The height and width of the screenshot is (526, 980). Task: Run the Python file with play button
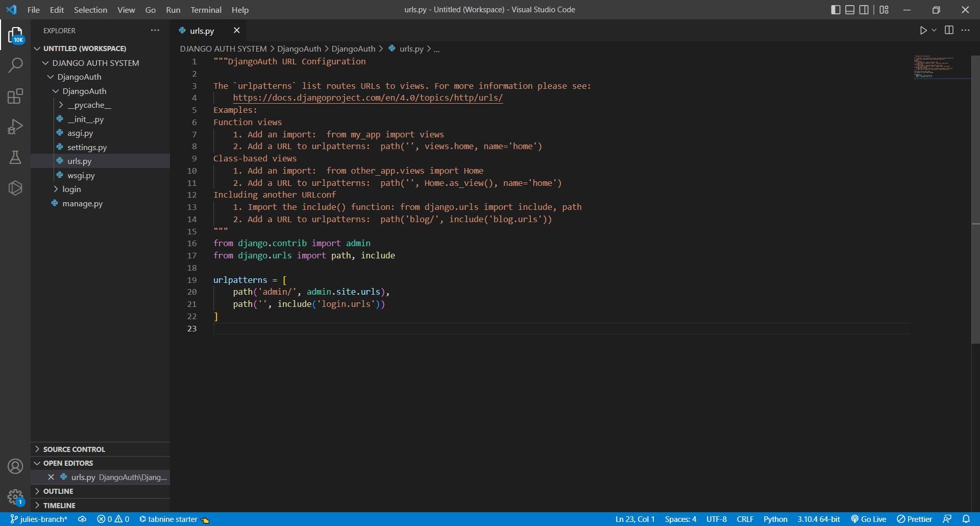923,31
